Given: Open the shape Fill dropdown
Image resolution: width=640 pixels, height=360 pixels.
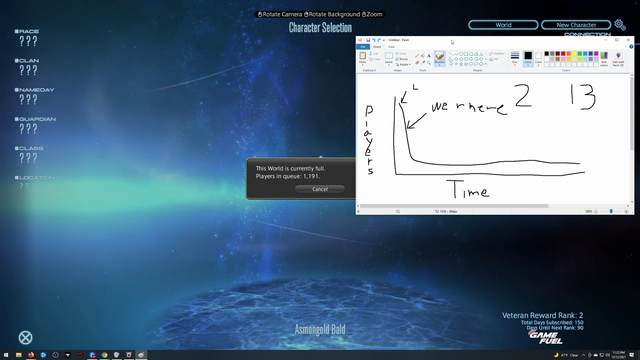Looking at the screenshot, I should click(x=494, y=59).
